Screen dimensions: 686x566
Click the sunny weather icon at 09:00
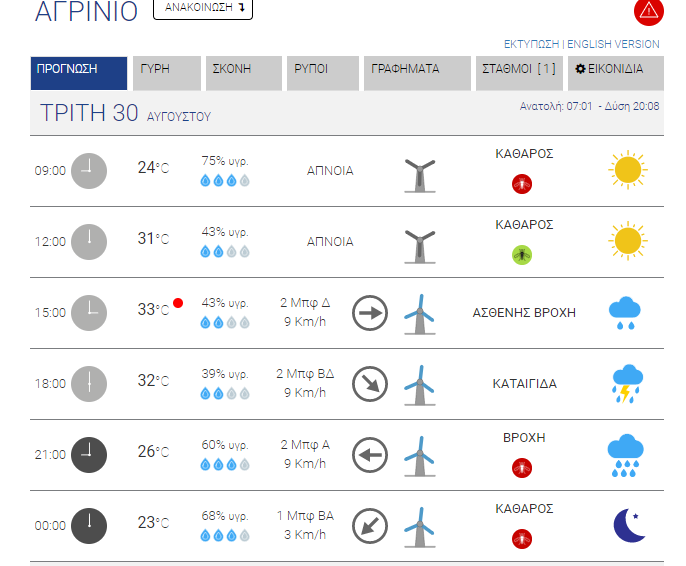coord(627,170)
